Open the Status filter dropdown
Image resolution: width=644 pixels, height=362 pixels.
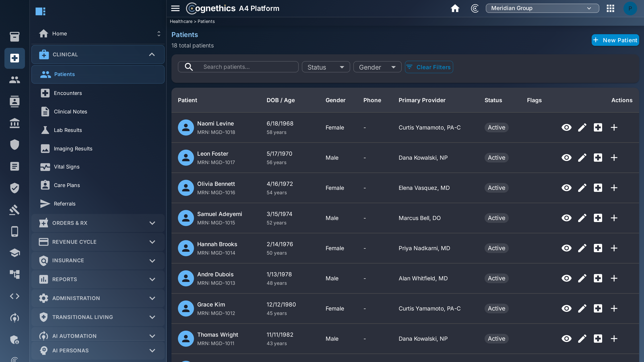325,67
